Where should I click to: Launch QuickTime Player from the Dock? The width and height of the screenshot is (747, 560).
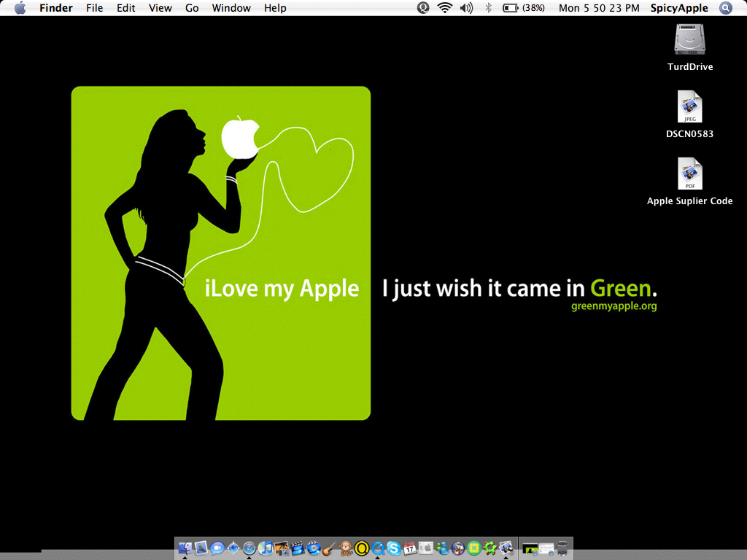pos(378,548)
